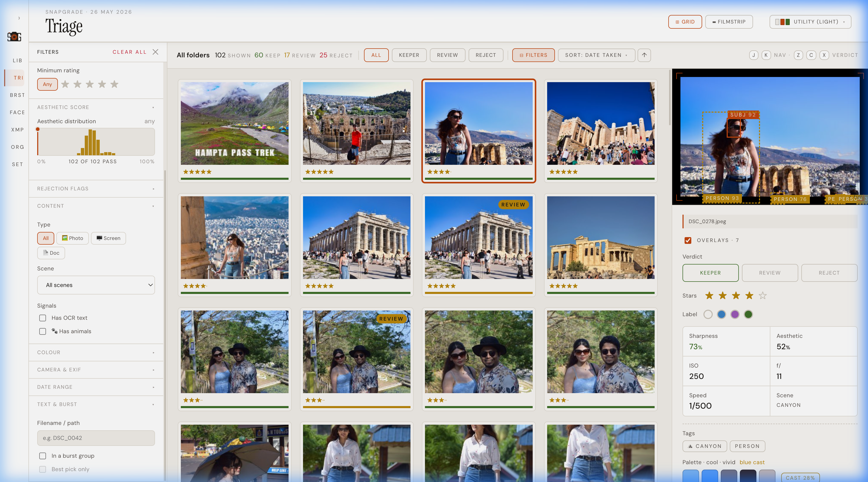868x482 pixels.
Task: Click the SnapGrade camera logo icon
Action: click(x=14, y=36)
